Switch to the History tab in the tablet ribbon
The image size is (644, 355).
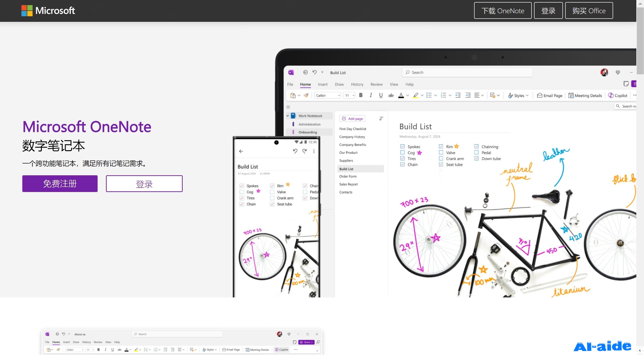(357, 85)
